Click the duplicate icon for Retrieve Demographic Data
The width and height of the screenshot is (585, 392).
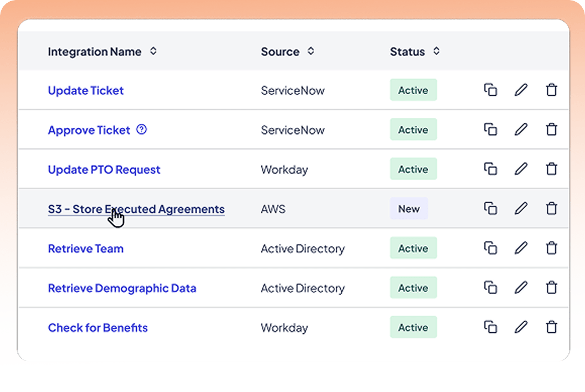click(490, 287)
